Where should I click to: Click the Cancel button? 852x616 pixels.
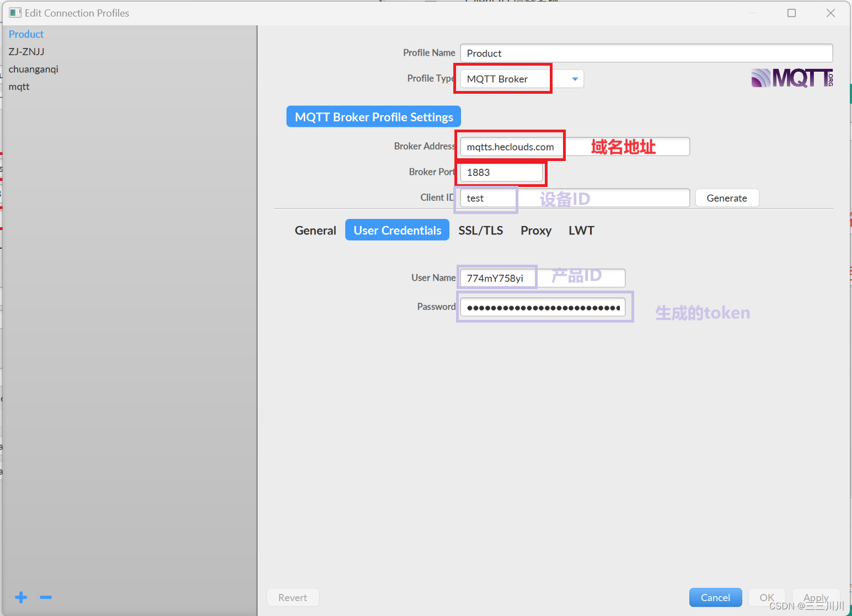715,597
